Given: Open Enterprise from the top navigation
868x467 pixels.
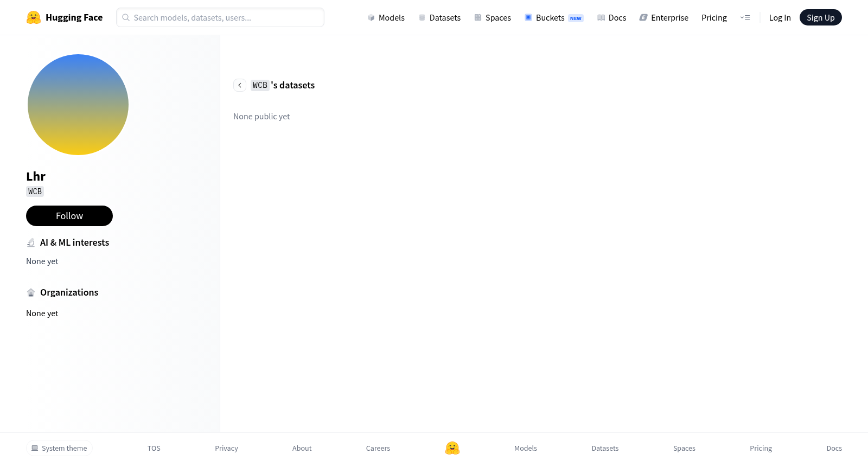Looking at the screenshot, I should (x=663, y=17).
